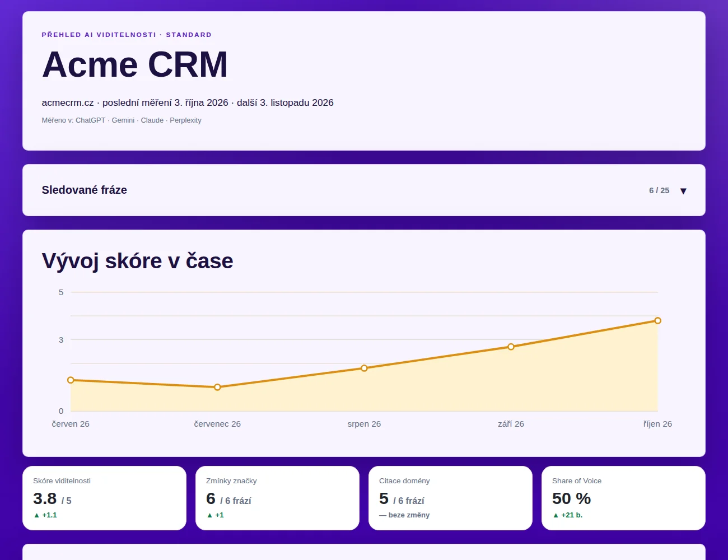Select the srpen 26 data point

(x=364, y=368)
